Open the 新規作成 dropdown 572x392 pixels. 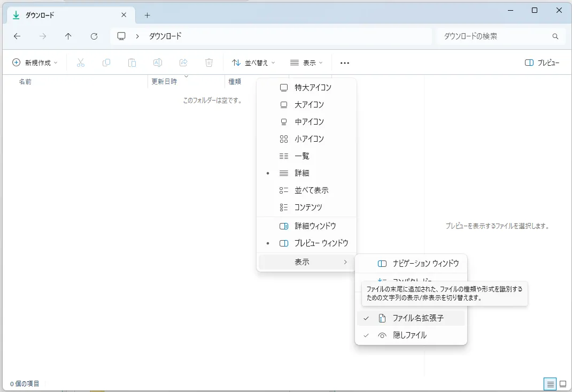pos(34,63)
